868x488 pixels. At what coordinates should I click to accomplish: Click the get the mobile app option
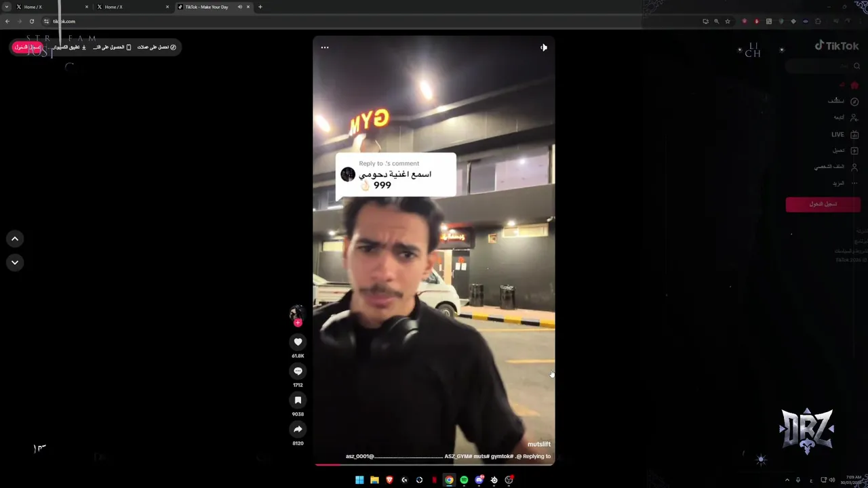(x=113, y=47)
